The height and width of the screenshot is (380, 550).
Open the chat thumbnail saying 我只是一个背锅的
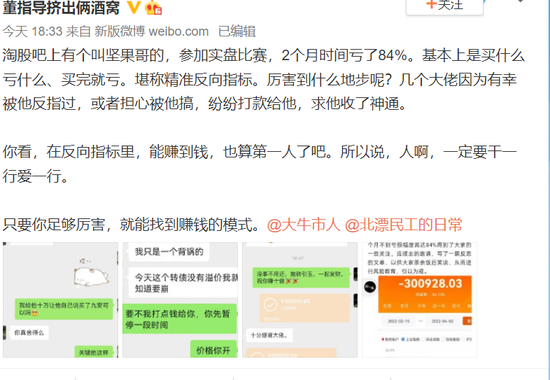point(180,300)
